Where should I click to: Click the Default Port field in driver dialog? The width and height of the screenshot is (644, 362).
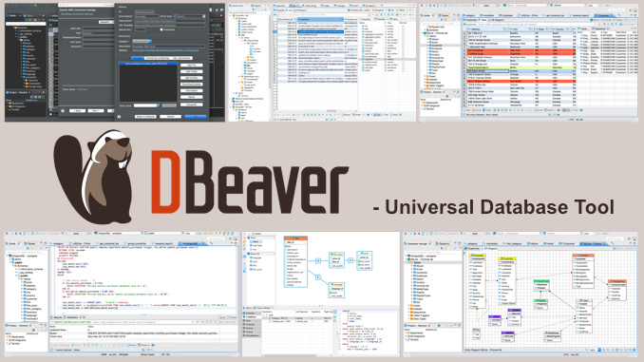[141, 29]
